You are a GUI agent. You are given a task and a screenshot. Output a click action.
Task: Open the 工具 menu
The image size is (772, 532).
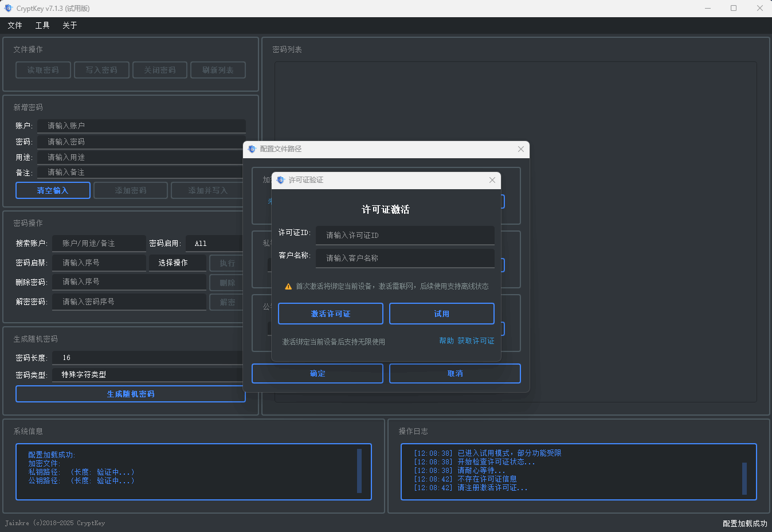pos(42,25)
